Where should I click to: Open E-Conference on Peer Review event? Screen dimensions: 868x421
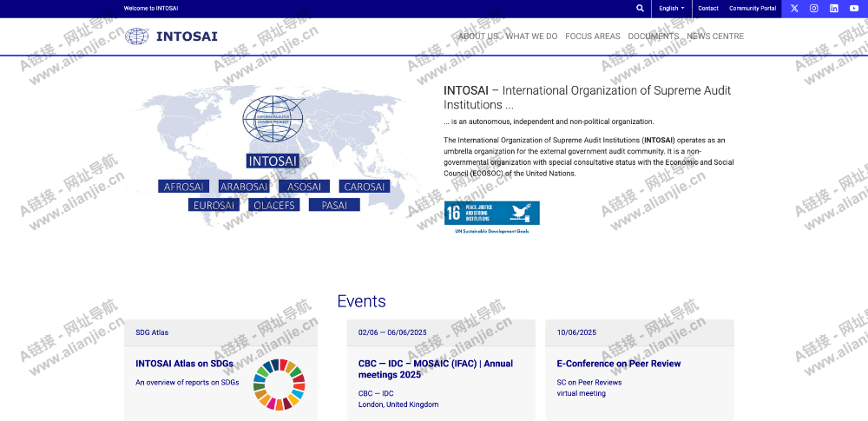coord(618,364)
